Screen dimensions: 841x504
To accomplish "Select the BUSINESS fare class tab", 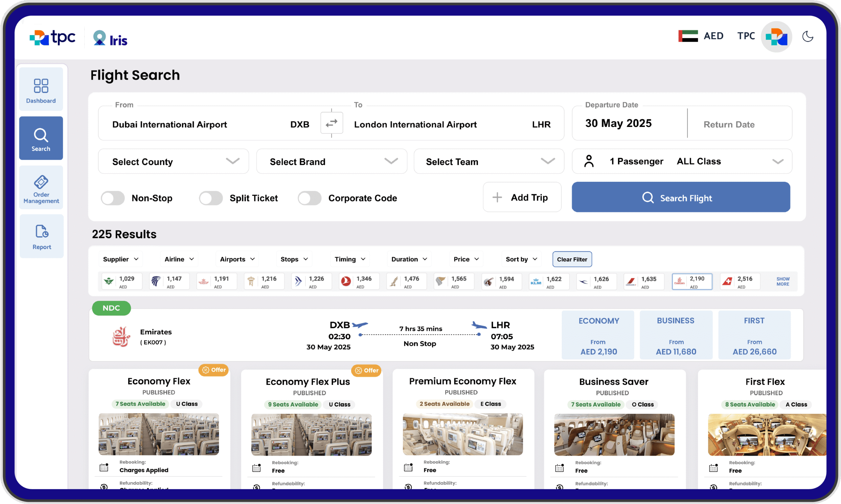I will point(676,335).
